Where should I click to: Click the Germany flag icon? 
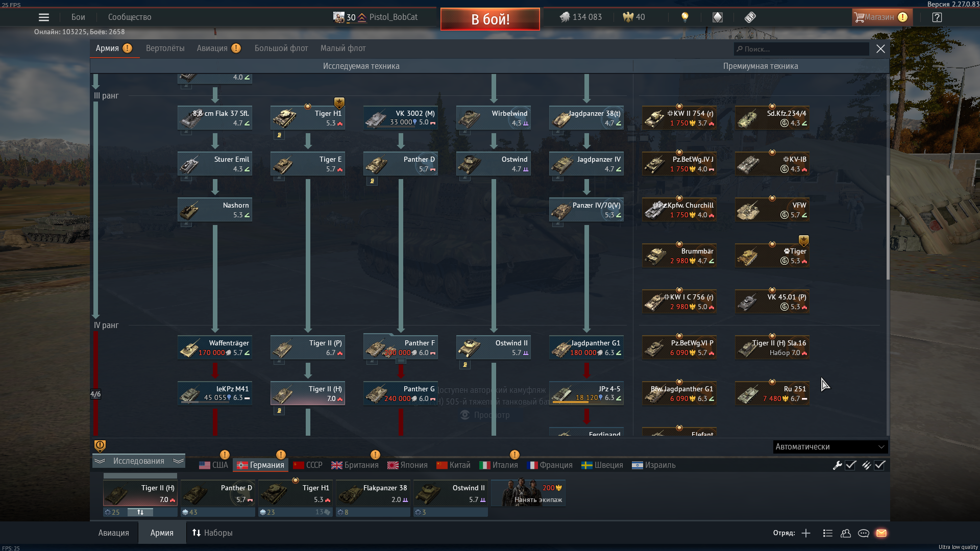pyautogui.click(x=242, y=465)
